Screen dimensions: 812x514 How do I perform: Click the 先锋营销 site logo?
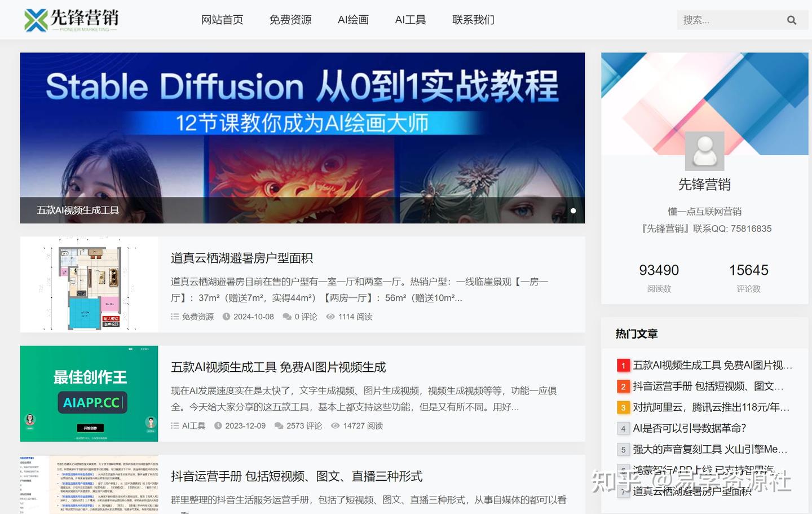point(71,20)
